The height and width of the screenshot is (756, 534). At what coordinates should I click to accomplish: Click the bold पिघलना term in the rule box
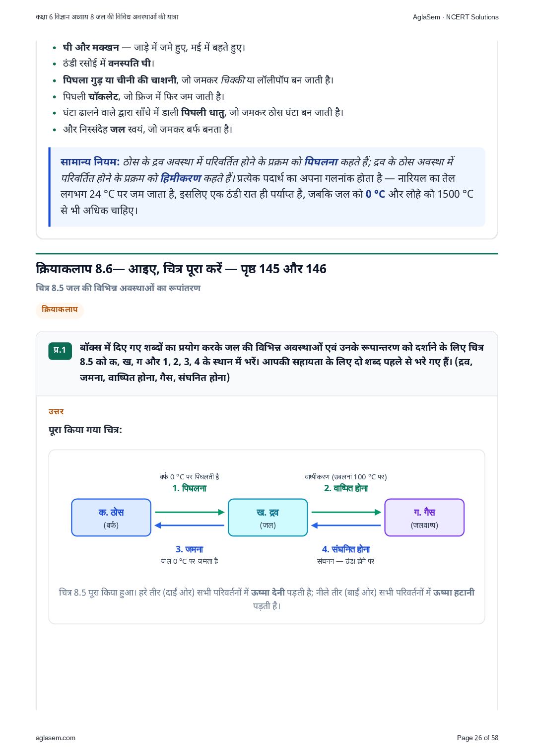coord(321,162)
